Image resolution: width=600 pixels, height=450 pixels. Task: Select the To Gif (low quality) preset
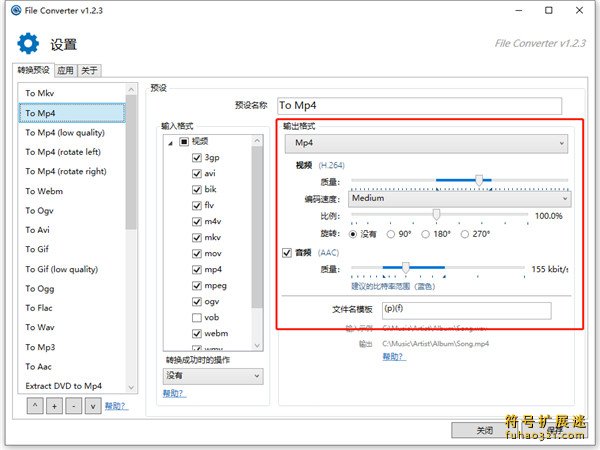(72, 269)
